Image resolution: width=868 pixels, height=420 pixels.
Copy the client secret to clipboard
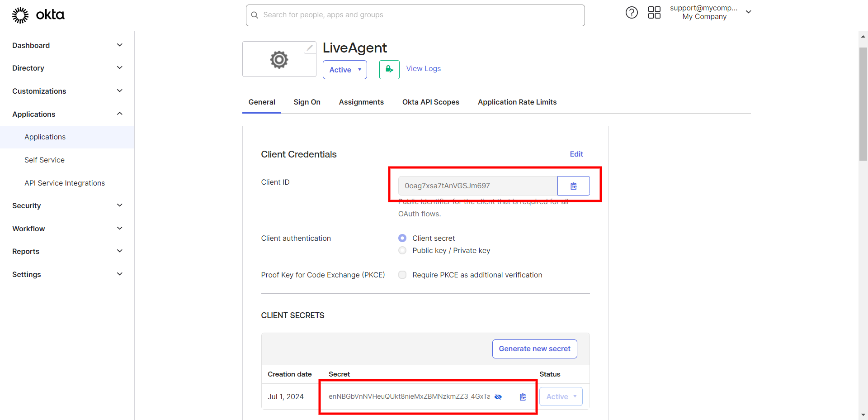[523, 397]
